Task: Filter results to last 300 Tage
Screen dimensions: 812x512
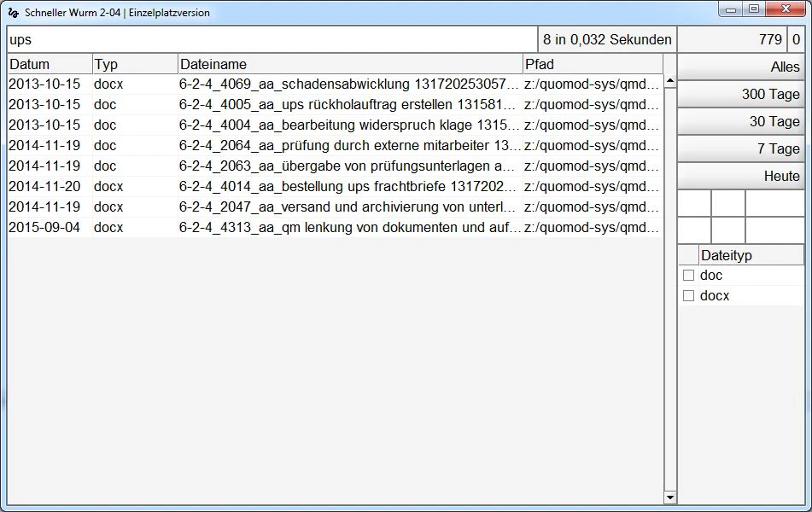Action: point(740,94)
